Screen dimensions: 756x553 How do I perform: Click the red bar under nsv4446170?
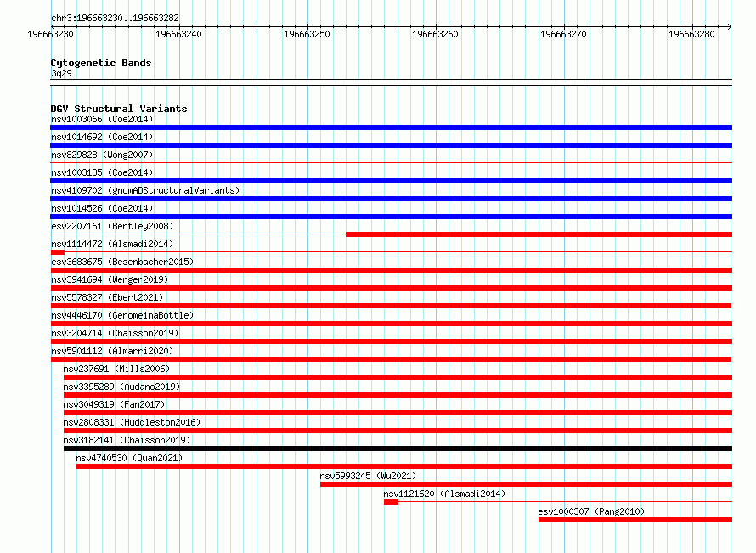[391, 324]
